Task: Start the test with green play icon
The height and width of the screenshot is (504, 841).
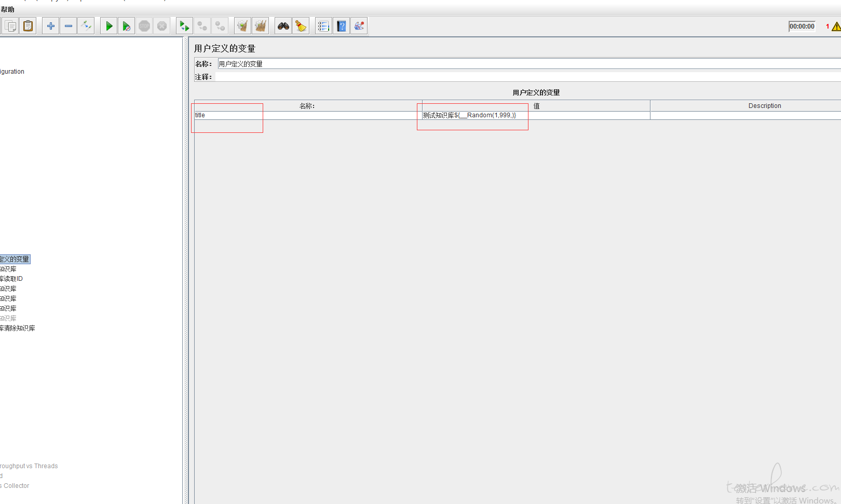Action: coord(109,26)
